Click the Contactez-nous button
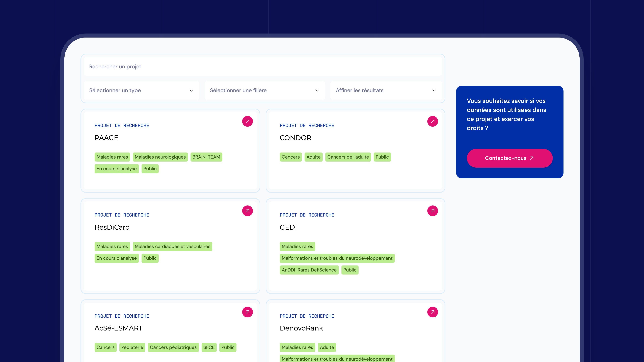This screenshot has height=362, width=644. tap(509, 158)
